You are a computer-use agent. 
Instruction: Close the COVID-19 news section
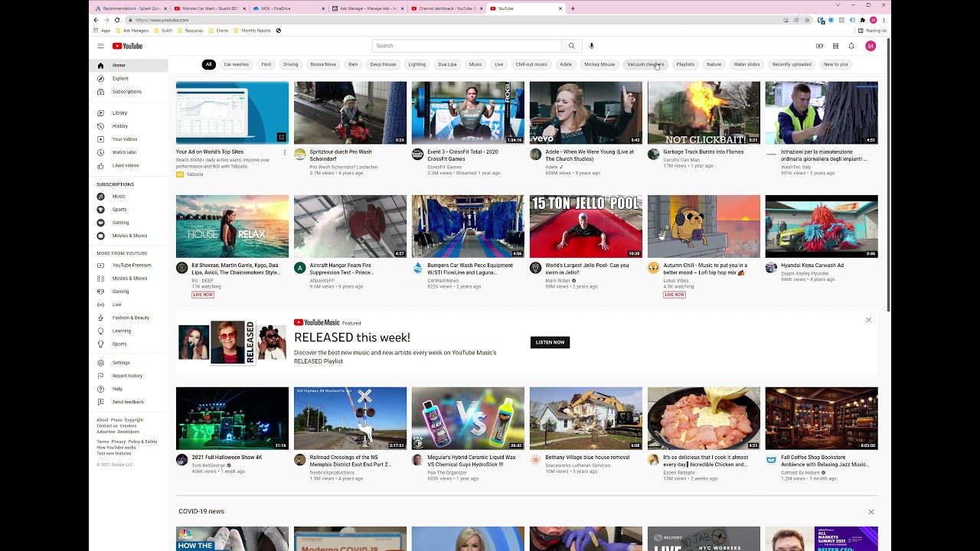click(871, 512)
